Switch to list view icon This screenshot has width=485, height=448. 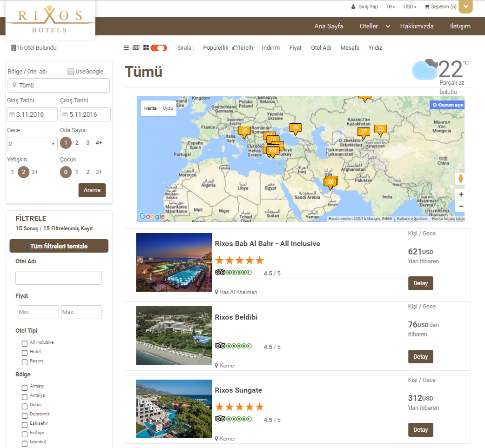[x=126, y=47]
